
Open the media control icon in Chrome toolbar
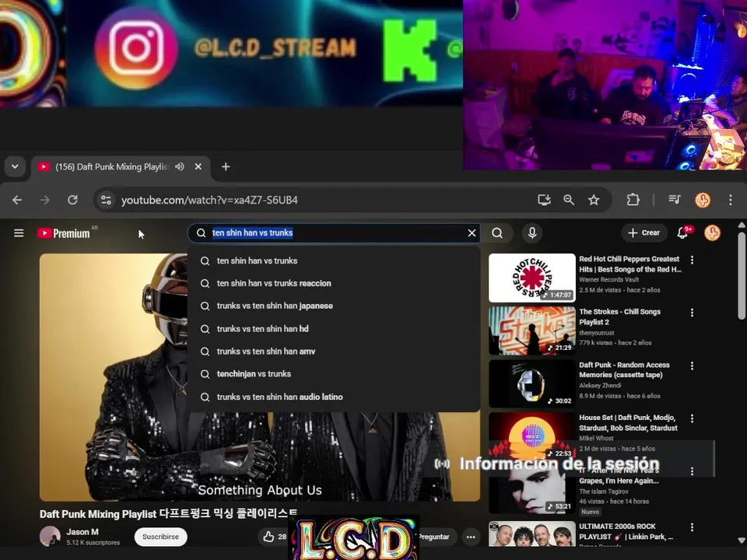pyautogui.click(x=675, y=200)
